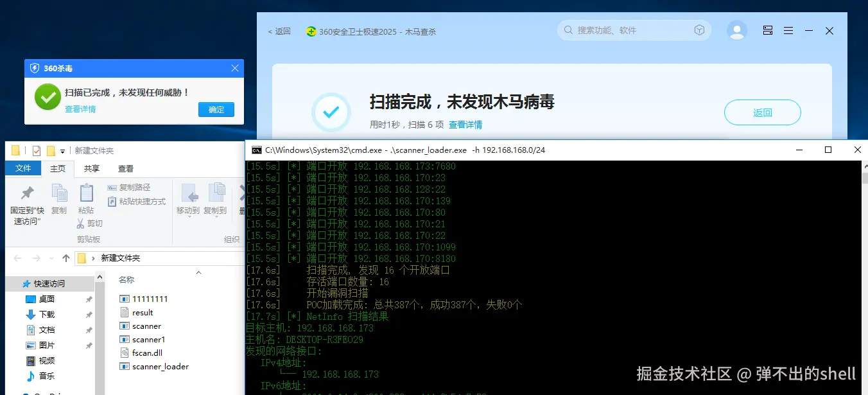The image size is (868, 395).
Task: Click the 360杀毒 shield icon in popup title
Action: pos(35,68)
